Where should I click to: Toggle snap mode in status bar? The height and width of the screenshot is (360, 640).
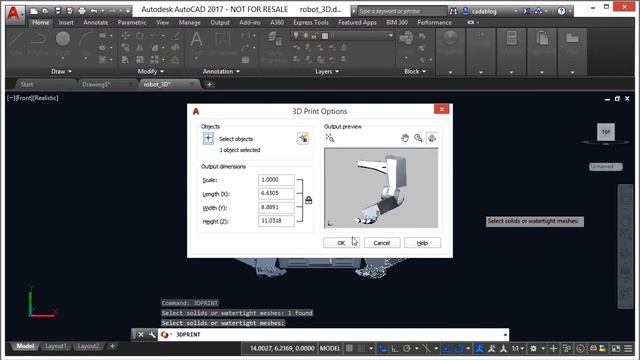pyautogui.click(x=362, y=349)
